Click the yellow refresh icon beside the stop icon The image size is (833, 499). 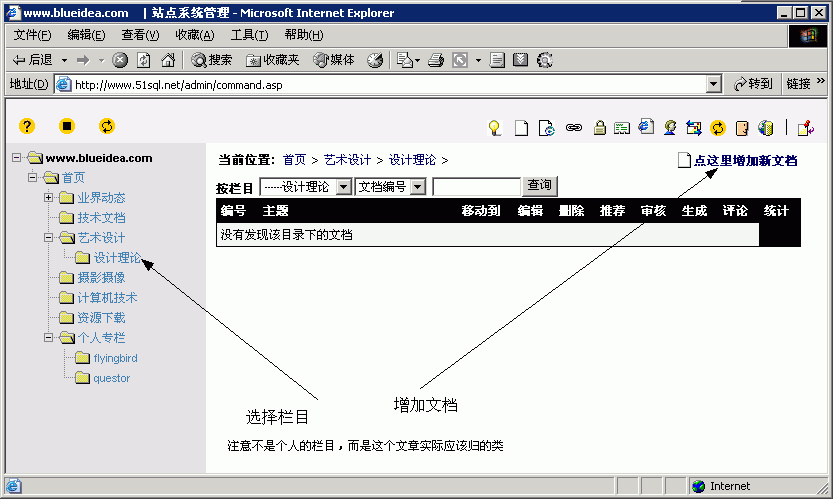(107, 126)
